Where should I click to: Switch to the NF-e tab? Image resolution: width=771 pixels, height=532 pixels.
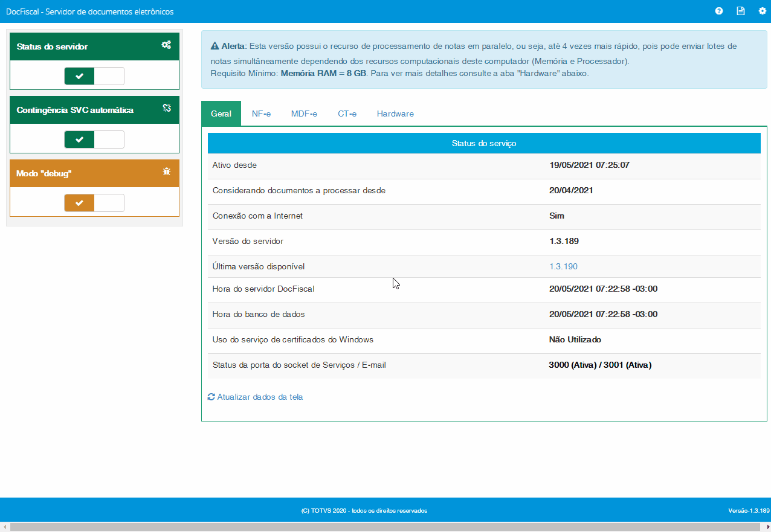click(x=261, y=114)
